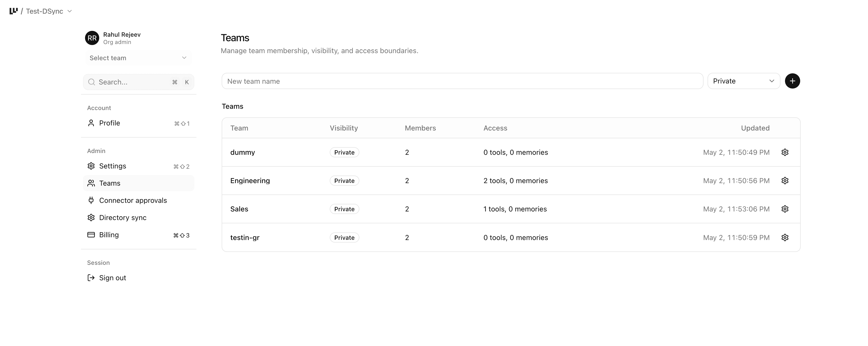Screen dimensions: 868x346
Task: Open the Private visibility dropdown
Action: [x=744, y=81]
